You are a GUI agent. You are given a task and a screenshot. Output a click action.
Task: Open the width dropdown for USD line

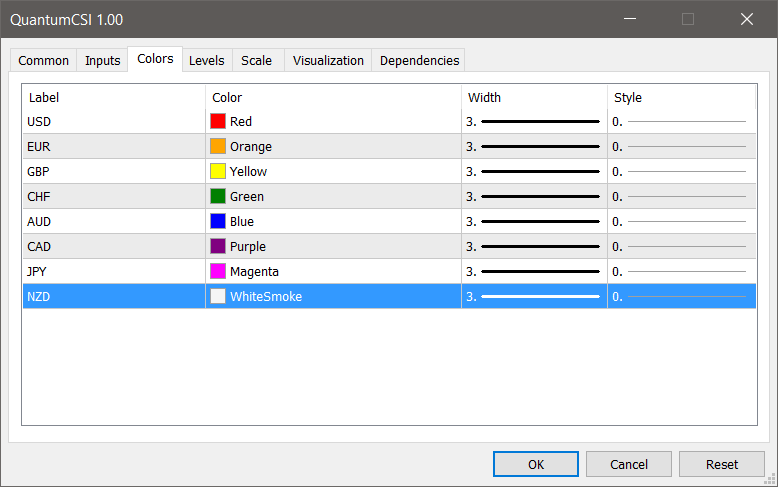534,121
